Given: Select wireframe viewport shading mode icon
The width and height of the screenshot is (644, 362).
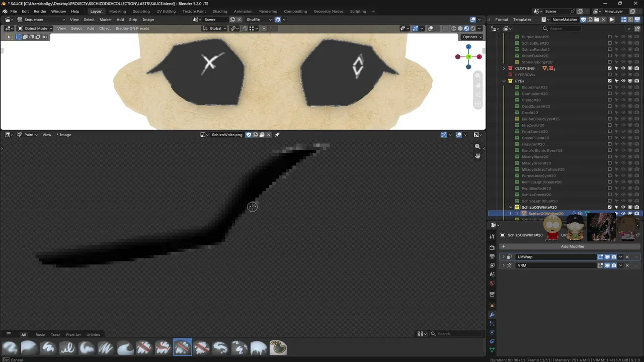Looking at the screenshot, I should click(x=454, y=29).
